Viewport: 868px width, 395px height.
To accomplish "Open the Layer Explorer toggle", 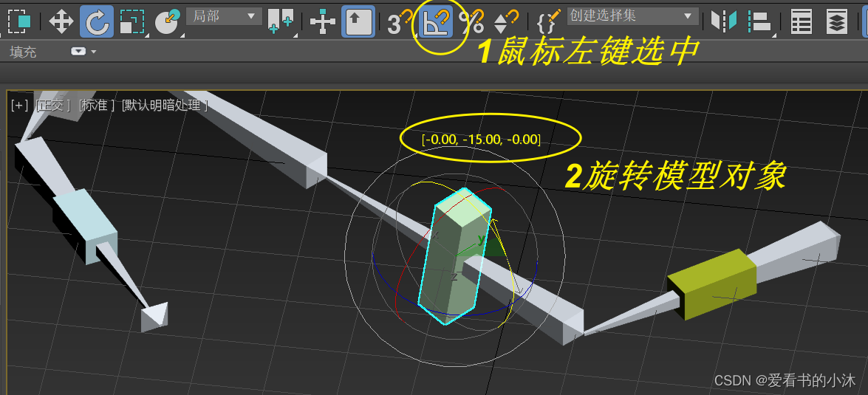I will [837, 21].
